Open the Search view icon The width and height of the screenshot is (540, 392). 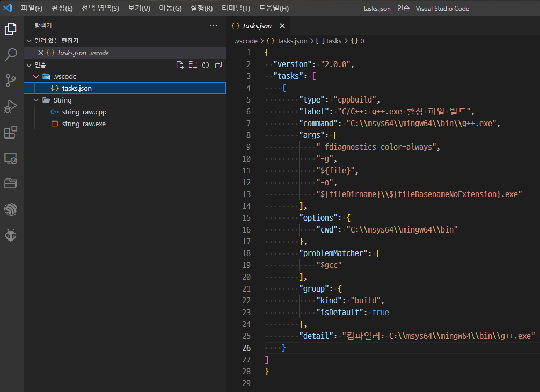pyautogui.click(x=11, y=54)
